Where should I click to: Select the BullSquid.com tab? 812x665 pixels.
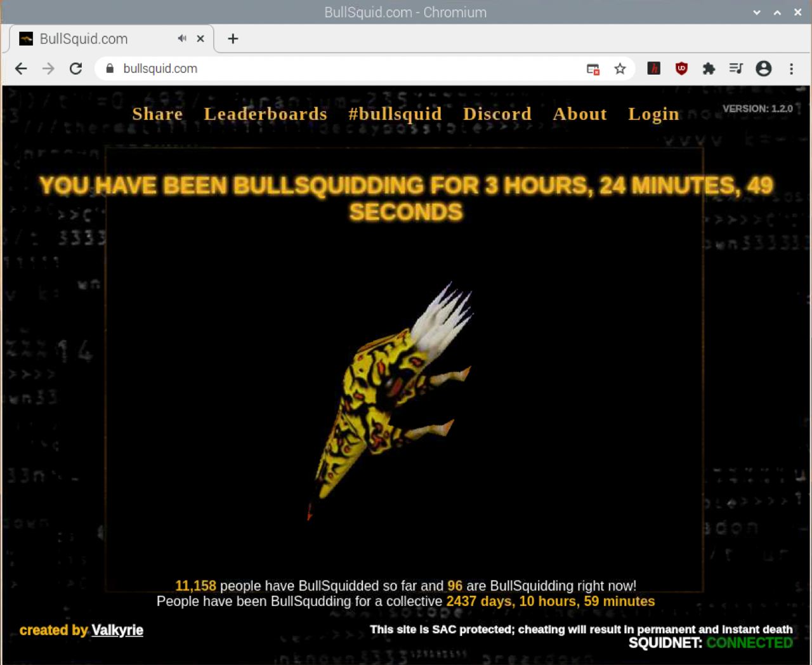(x=111, y=39)
